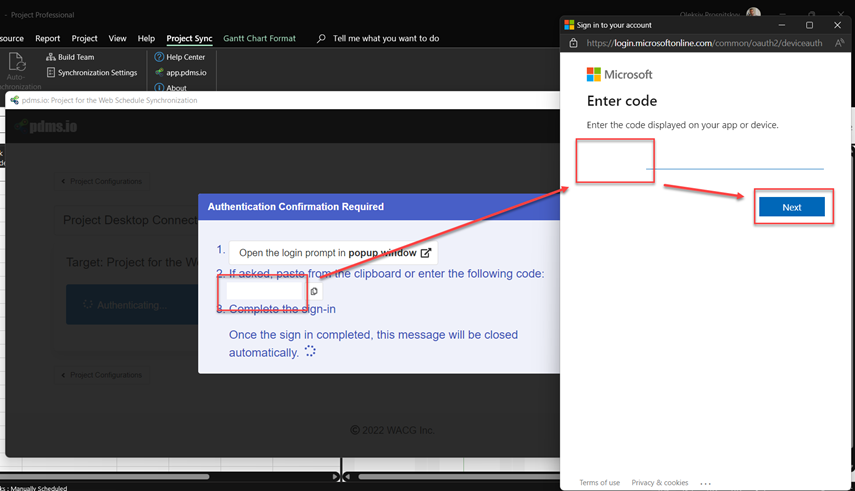Switch to the View ribbon tab
The height and width of the screenshot is (491, 855).
tap(117, 38)
